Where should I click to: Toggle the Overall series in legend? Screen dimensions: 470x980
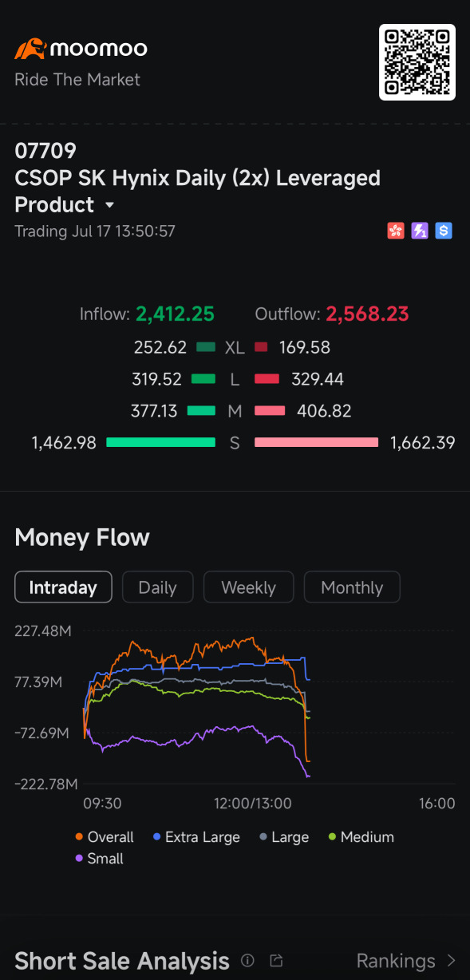(105, 837)
